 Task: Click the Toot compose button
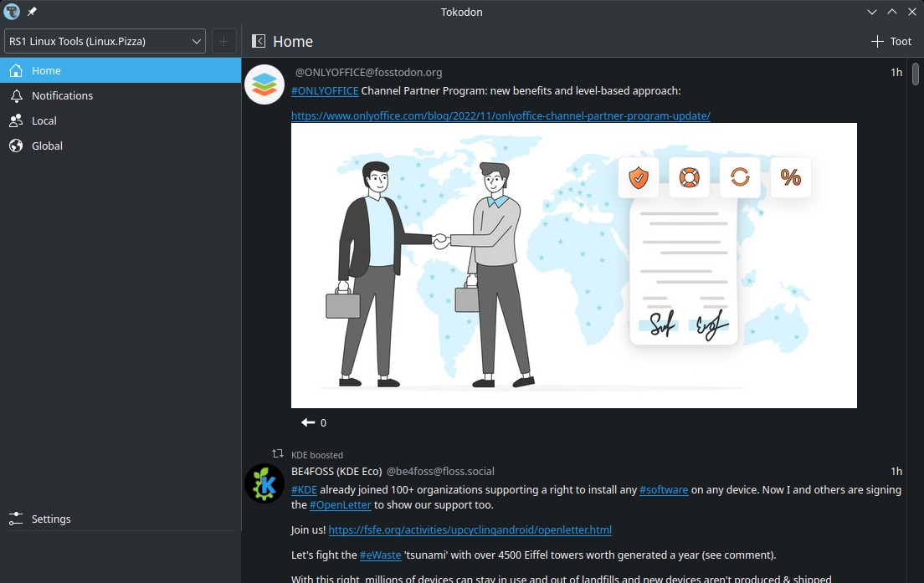891,41
